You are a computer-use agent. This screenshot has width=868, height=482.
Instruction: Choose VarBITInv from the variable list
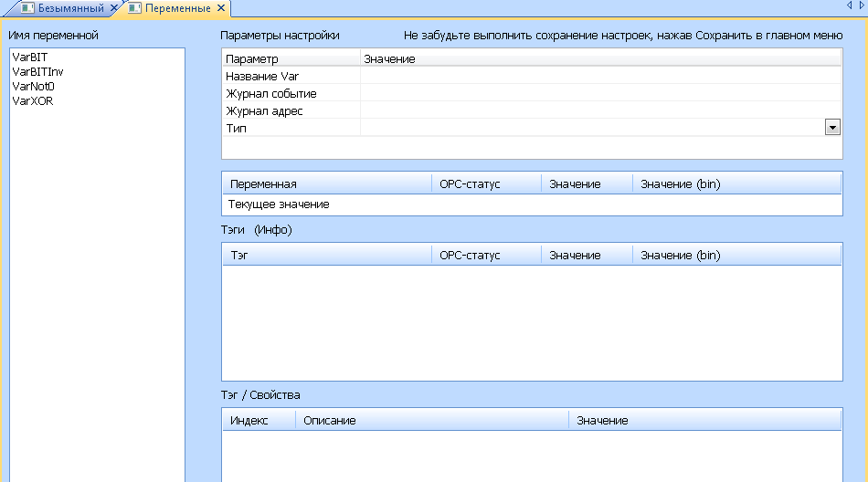pos(37,71)
